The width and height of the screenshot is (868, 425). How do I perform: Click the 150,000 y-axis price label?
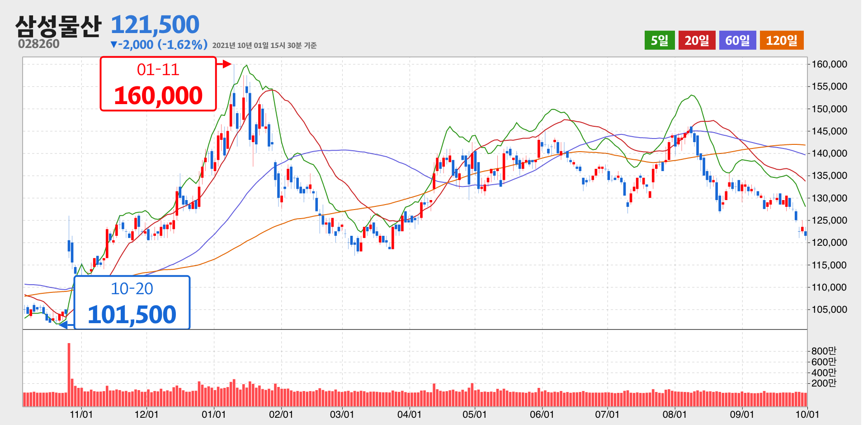click(829, 109)
